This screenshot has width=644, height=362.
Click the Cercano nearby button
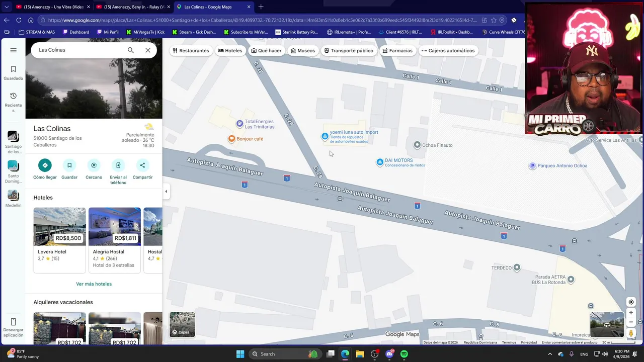tap(94, 169)
